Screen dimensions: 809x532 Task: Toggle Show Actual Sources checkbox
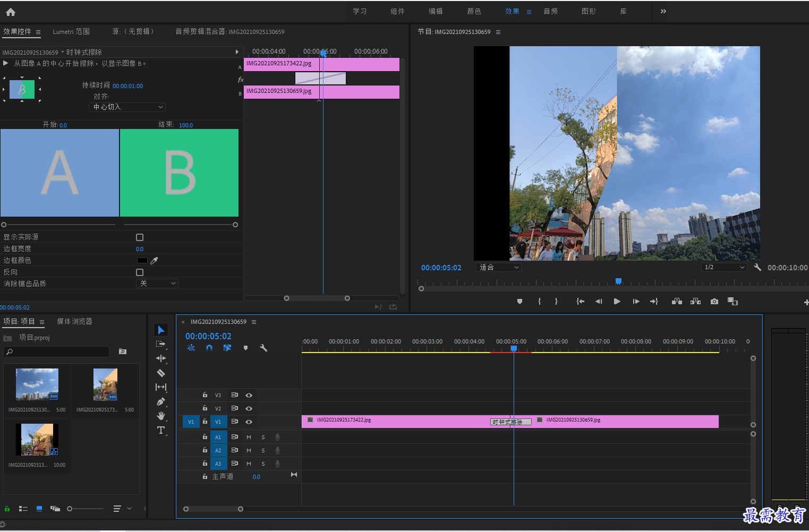tap(140, 237)
